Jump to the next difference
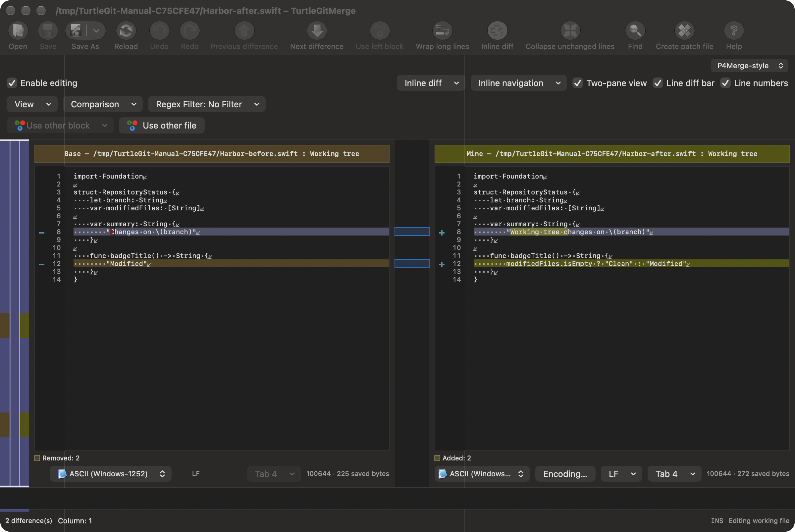795x532 pixels. coord(317,30)
